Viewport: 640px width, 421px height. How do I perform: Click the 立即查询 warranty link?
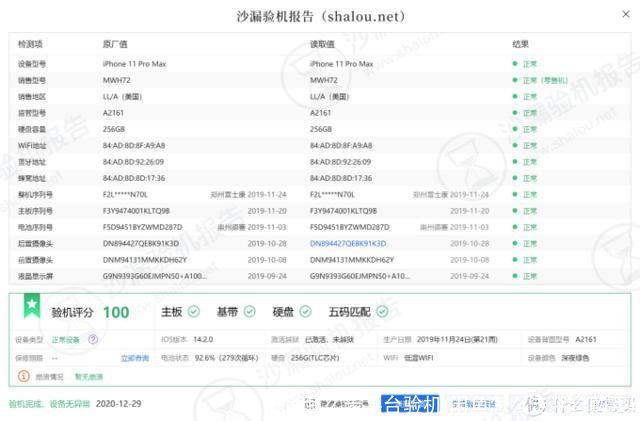coord(135,358)
